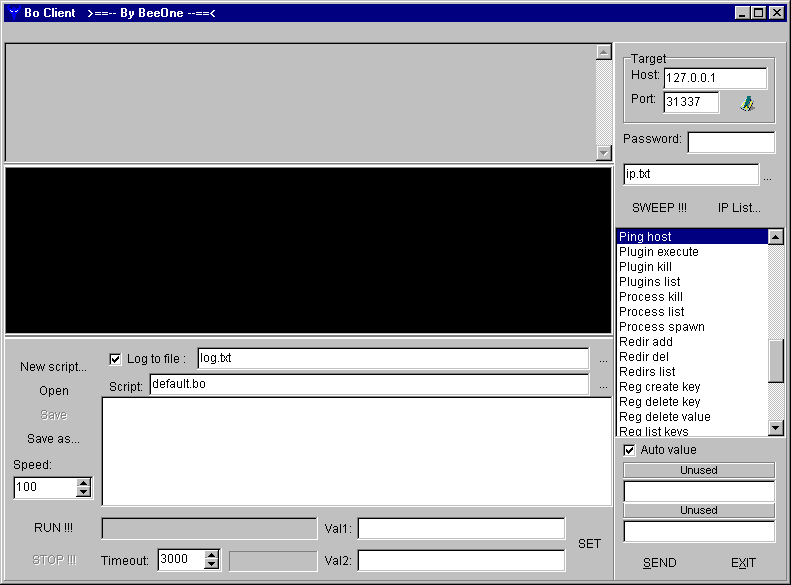The width and height of the screenshot is (791, 585).
Task: Click the browse dots beside log.txt
Action: 603,360
